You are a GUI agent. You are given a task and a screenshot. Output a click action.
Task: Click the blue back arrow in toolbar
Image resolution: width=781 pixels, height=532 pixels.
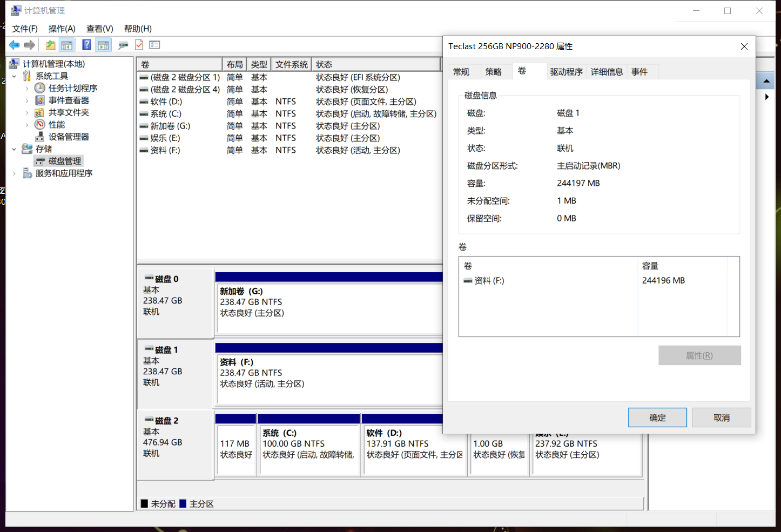[x=14, y=45]
